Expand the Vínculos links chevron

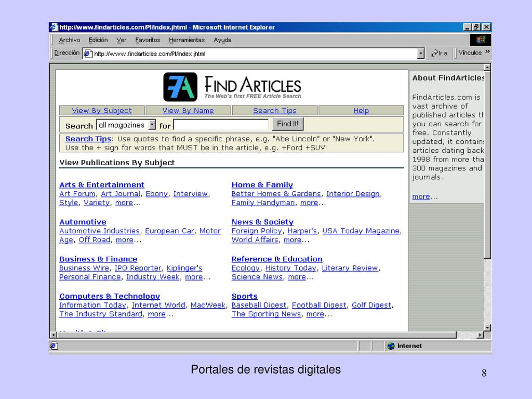487,51
